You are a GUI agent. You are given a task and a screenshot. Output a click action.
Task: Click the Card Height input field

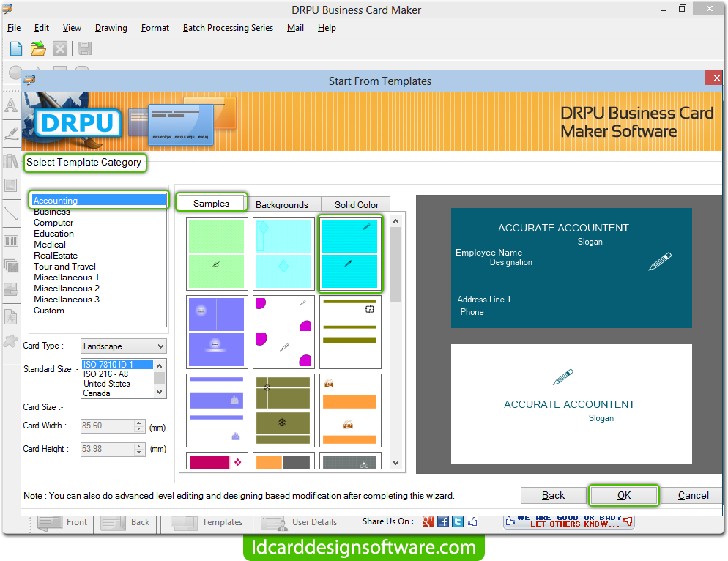click(108, 449)
